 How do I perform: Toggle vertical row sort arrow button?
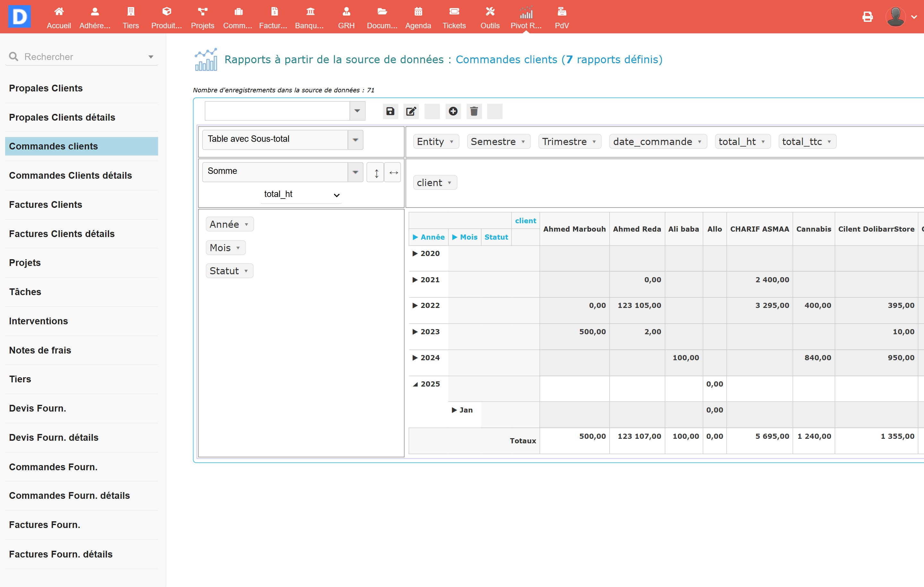point(376,173)
